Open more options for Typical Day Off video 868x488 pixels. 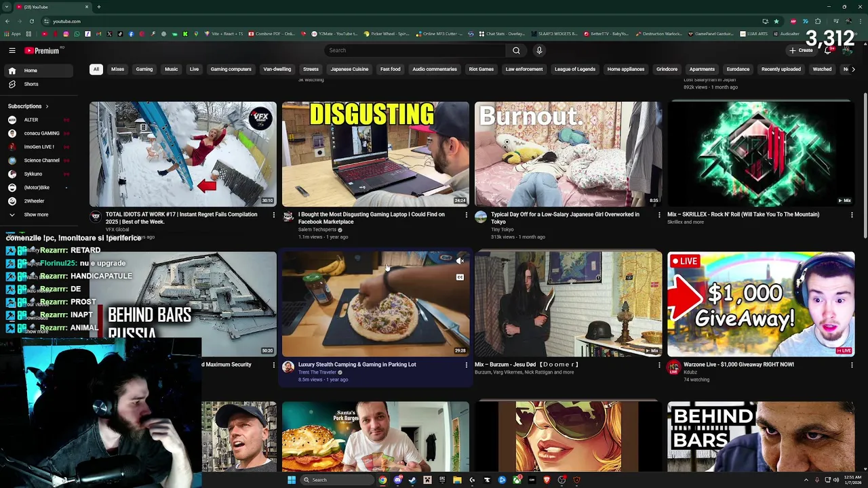658,215
